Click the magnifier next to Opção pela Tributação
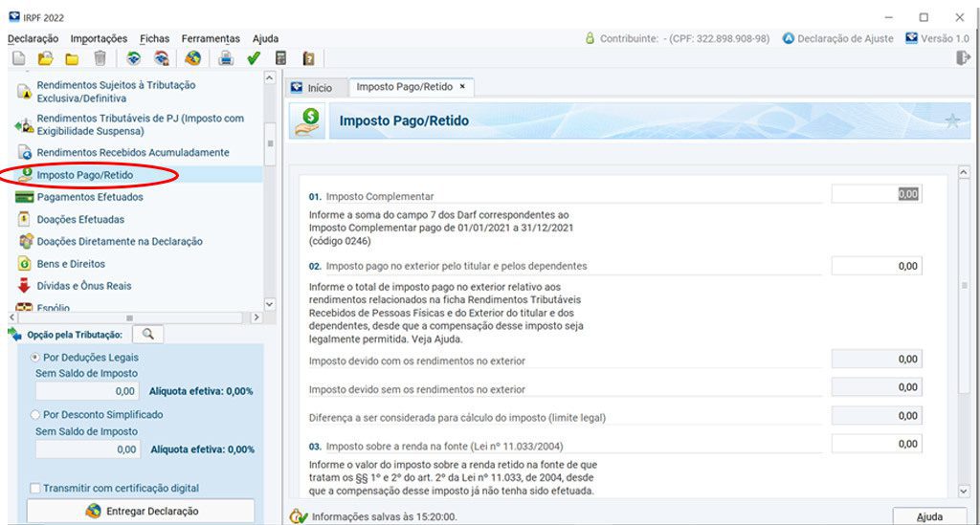Screen dimensions: 980x525 (148, 334)
